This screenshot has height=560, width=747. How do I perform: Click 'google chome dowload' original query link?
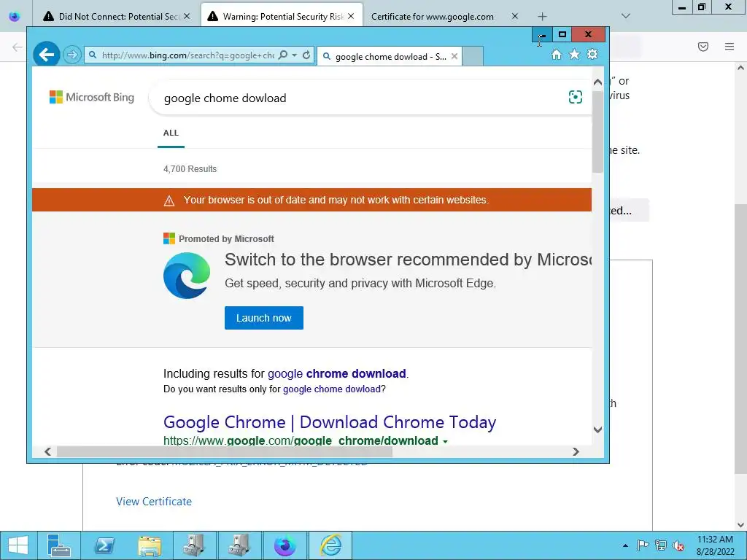(332, 389)
